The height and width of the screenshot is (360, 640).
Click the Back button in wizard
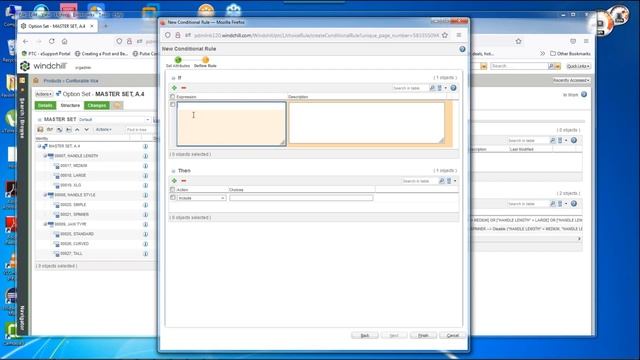coord(364,336)
